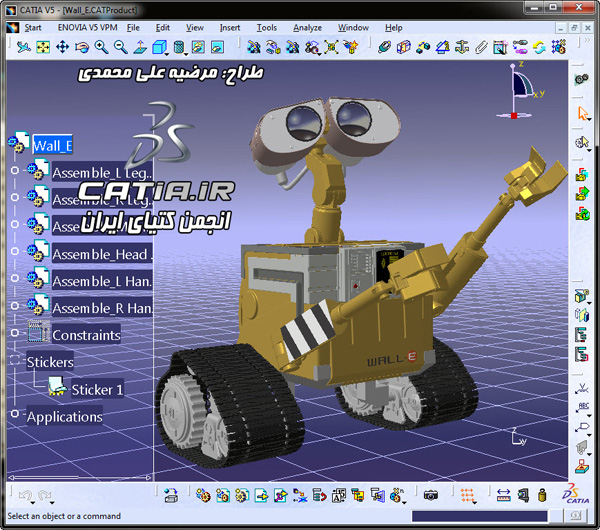Click the Quick Constraint icon
This screenshot has height=530, width=600.
coord(501,47)
